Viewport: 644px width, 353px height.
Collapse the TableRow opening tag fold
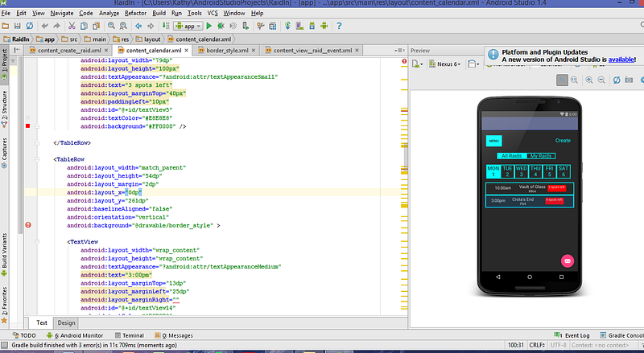[x=37, y=159]
